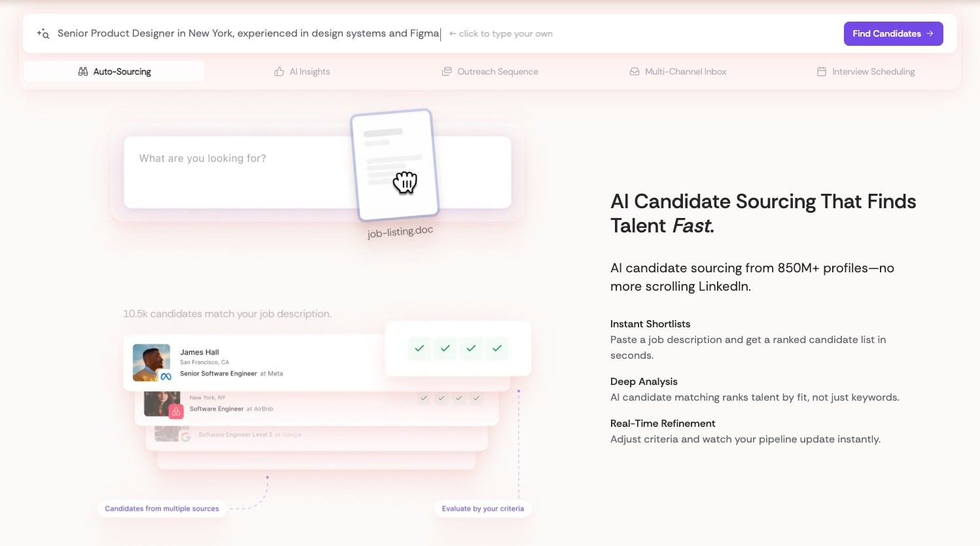Click the 'Real-Time Refinement' heading
The width and height of the screenshot is (980, 546).
click(663, 424)
